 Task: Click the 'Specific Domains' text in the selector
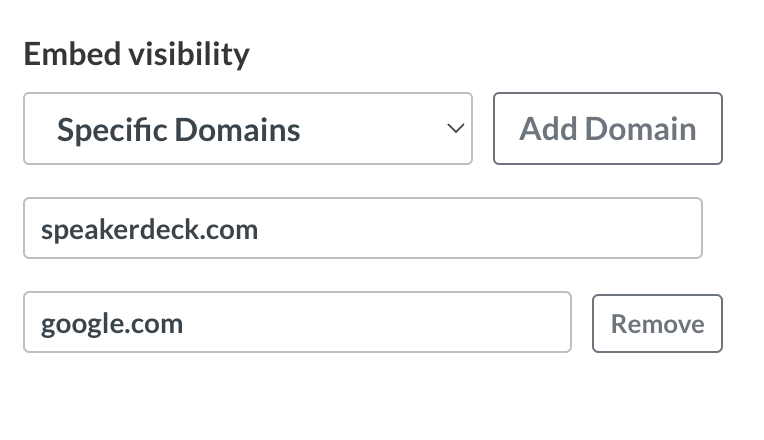178,130
